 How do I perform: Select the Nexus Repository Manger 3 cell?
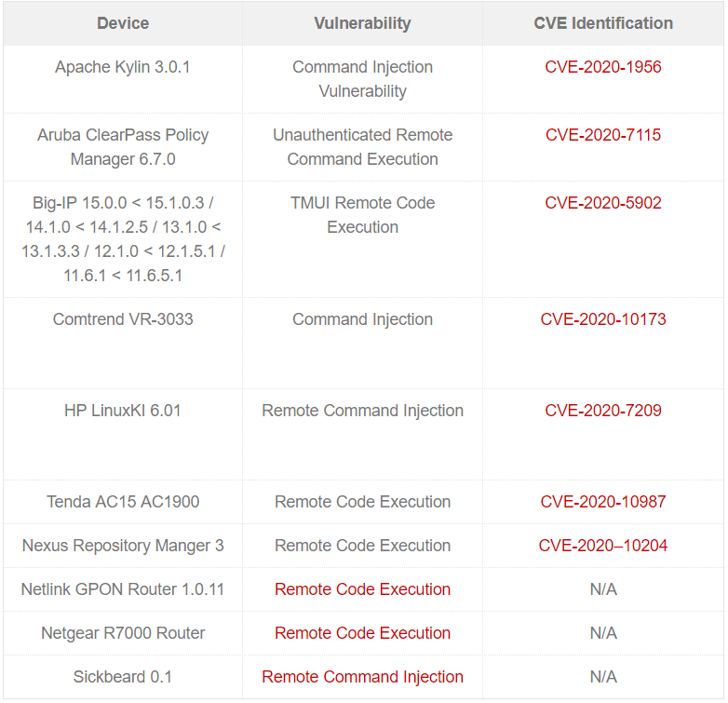[x=123, y=546]
